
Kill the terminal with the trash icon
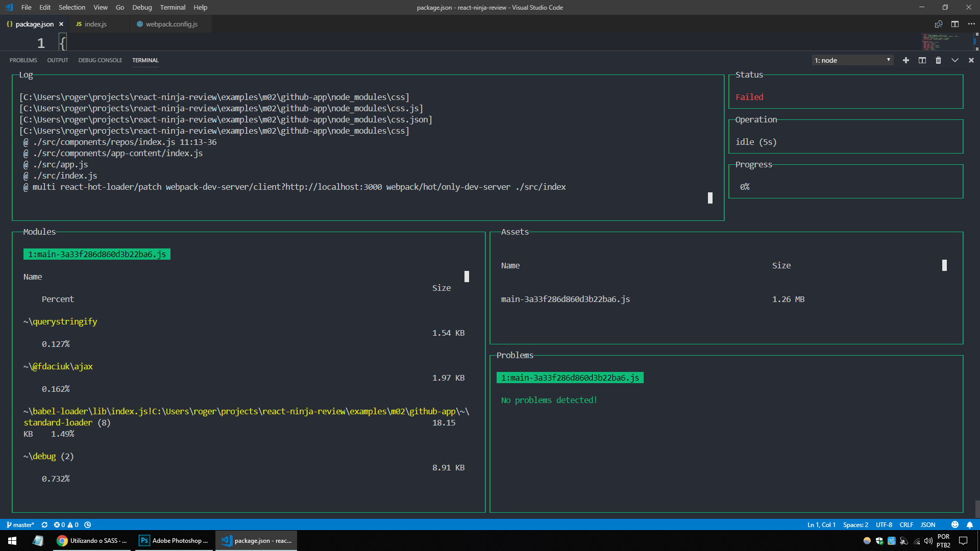938,60
